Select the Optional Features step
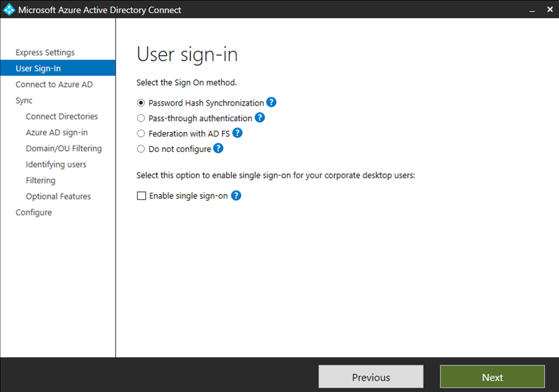 point(58,196)
